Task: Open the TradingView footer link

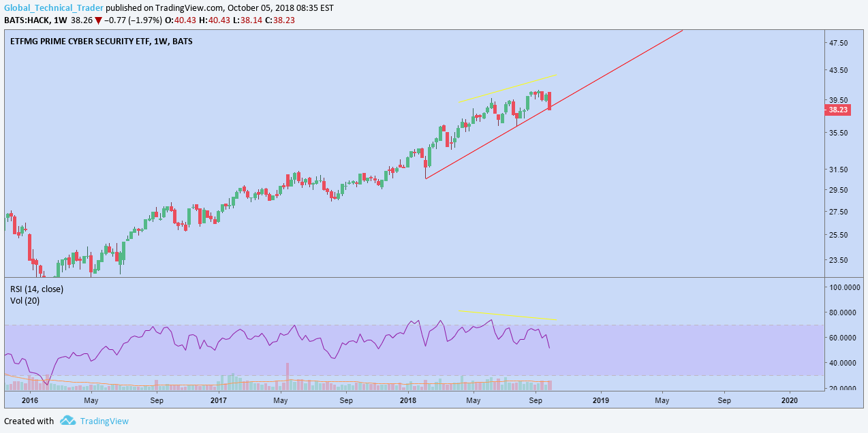Action: tap(104, 421)
